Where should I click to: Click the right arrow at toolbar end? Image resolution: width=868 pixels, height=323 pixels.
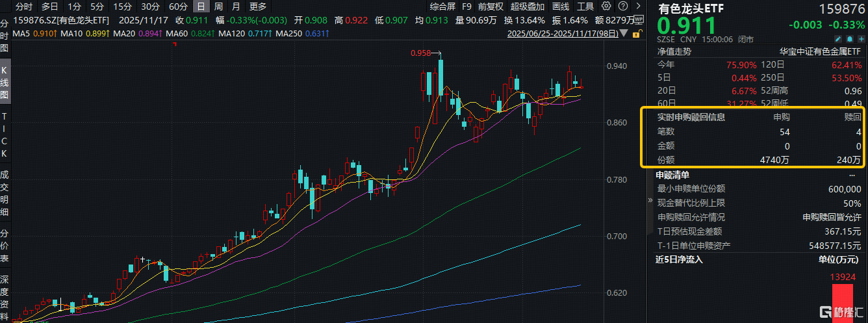(639, 6)
